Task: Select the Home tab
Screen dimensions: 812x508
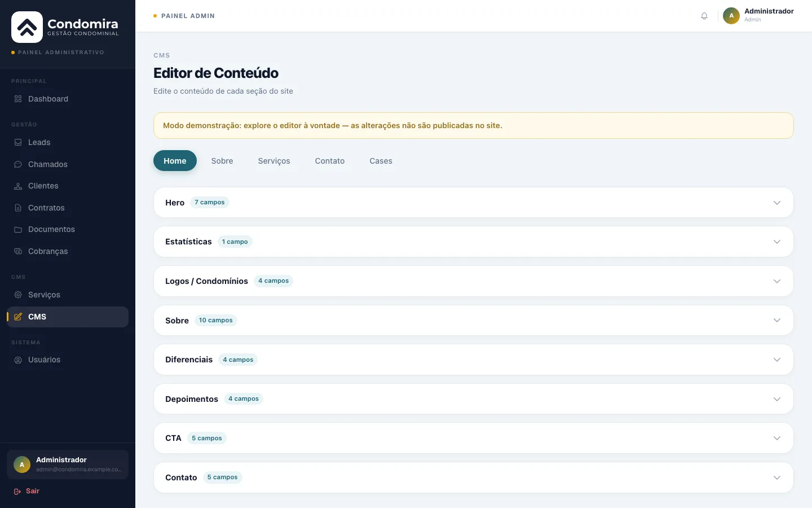Action: 175,161
